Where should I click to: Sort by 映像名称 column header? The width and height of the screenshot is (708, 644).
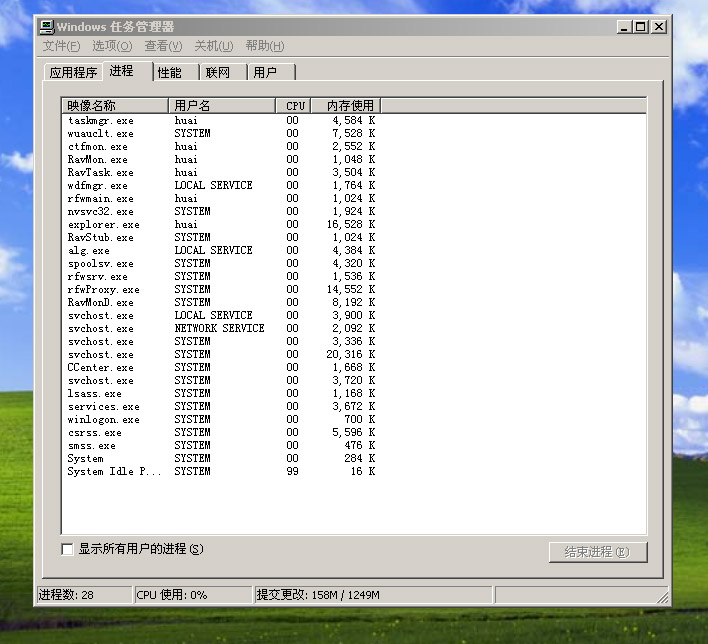[115, 106]
